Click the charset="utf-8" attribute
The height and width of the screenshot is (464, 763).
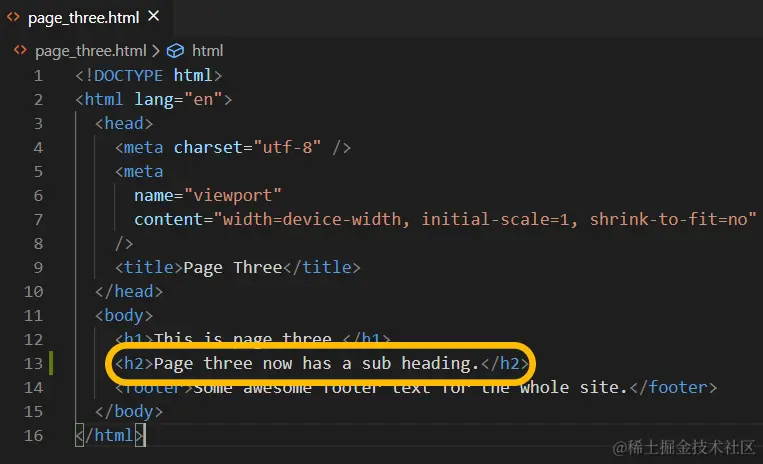pyautogui.click(x=247, y=147)
